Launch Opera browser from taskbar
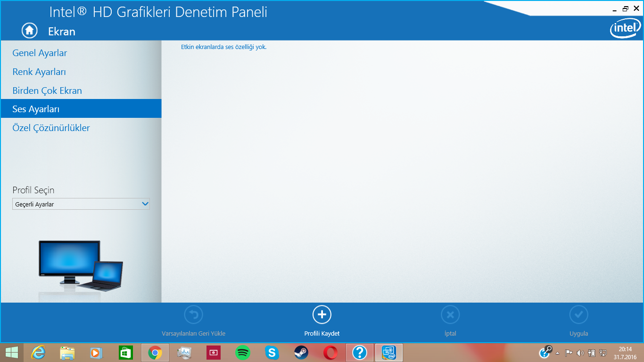Screen dimensions: 644x362 [330, 353]
